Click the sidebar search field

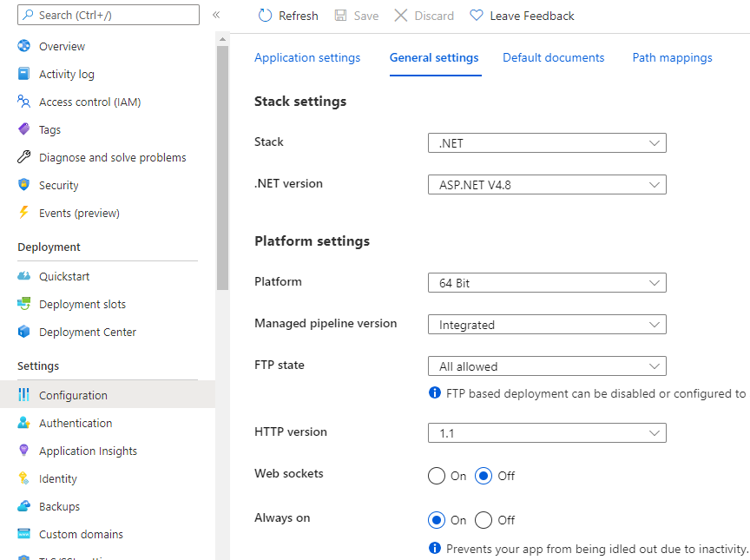click(x=109, y=15)
